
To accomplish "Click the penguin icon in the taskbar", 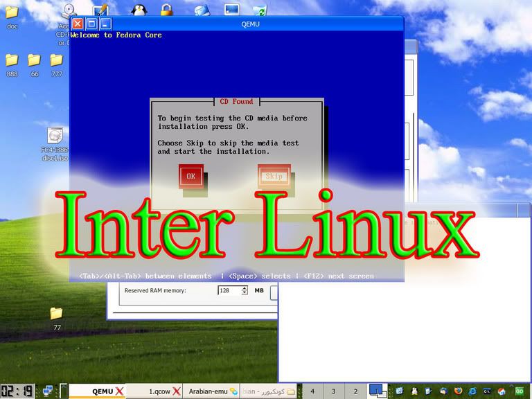I will point(415,391).
